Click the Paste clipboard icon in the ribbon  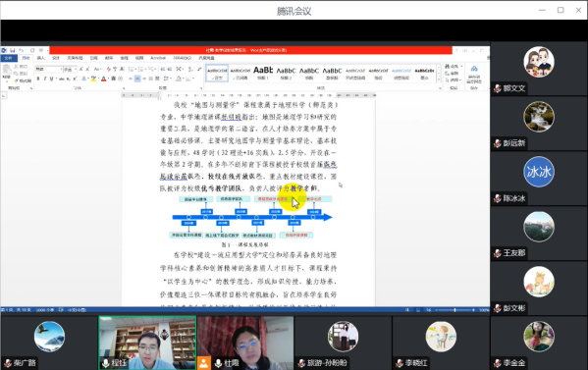pos(6,71)
